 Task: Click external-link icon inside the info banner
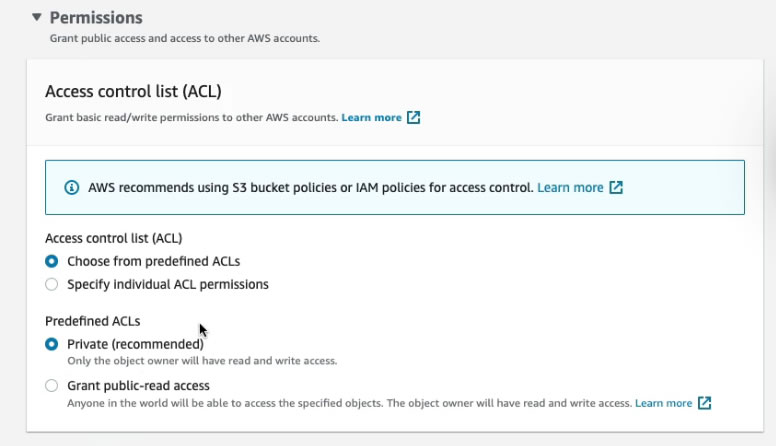pos(616,188)
